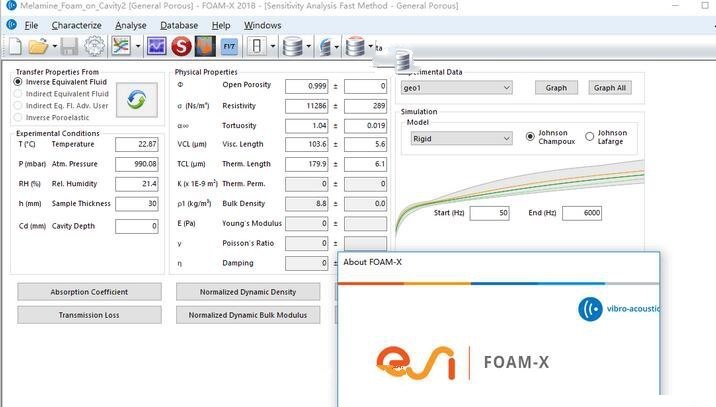Click the floppy disk save icon
Image resolution: width=716 pixels, height=407 pixels.
click(x=69, y=47)
